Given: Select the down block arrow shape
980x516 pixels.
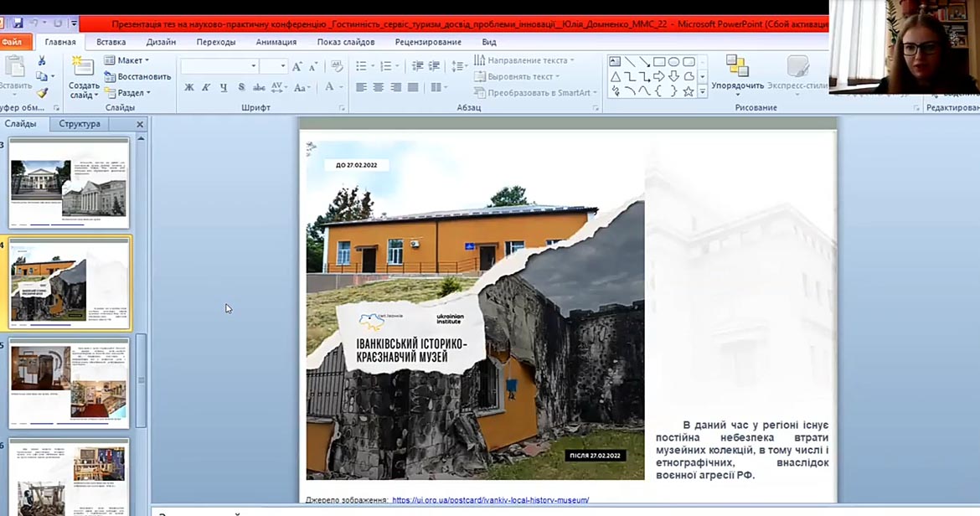Looking at the screenshot, I should (673, 77).
